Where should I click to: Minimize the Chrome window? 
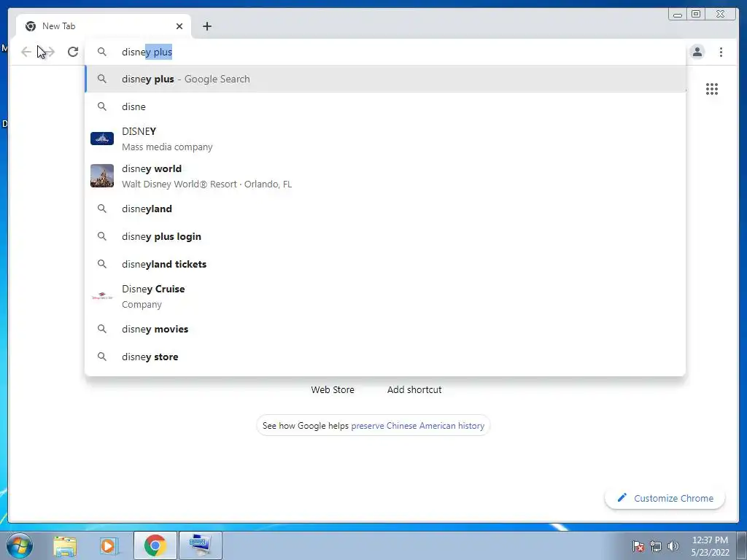coord(678,15)
